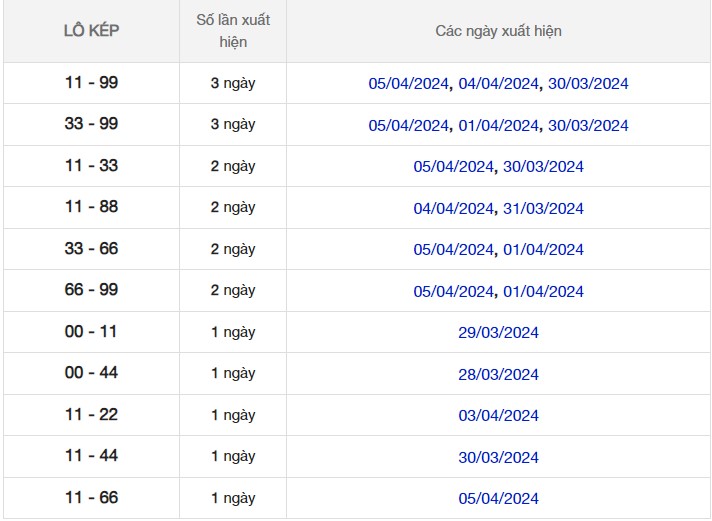The image size is (712, 521).
Task: Open 05/04/2024 link in the 11 - 33 row
Action: point(453,167)
